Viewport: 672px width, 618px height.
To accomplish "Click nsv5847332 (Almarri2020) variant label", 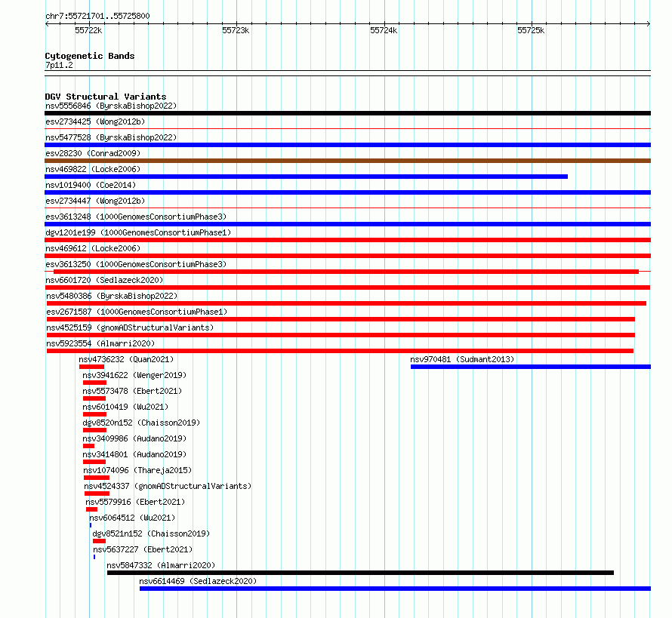I will (161, 565).
